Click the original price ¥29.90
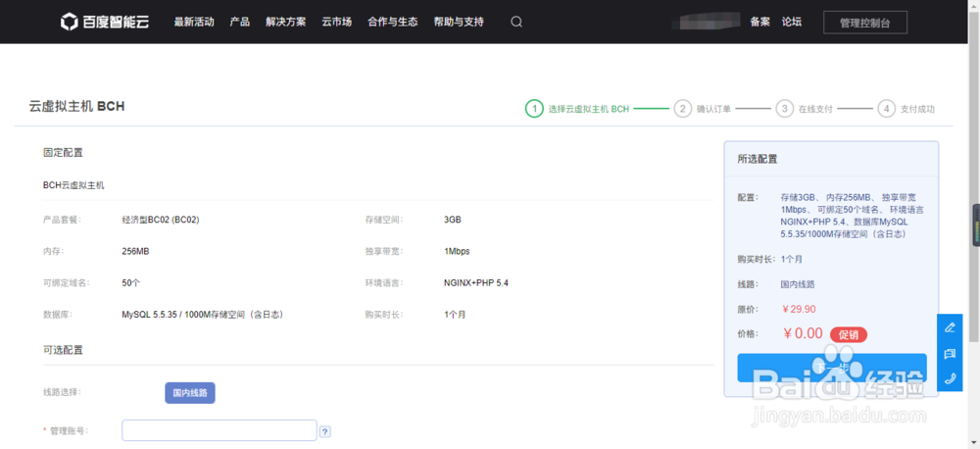980x449 pixels. [x=799, y=309]
